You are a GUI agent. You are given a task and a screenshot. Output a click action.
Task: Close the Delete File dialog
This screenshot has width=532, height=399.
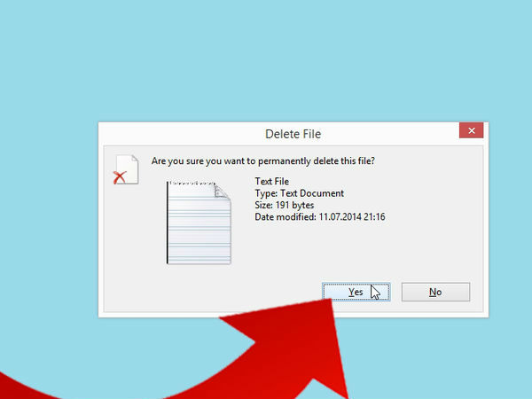pyautogui.click(x=471, y=133)
